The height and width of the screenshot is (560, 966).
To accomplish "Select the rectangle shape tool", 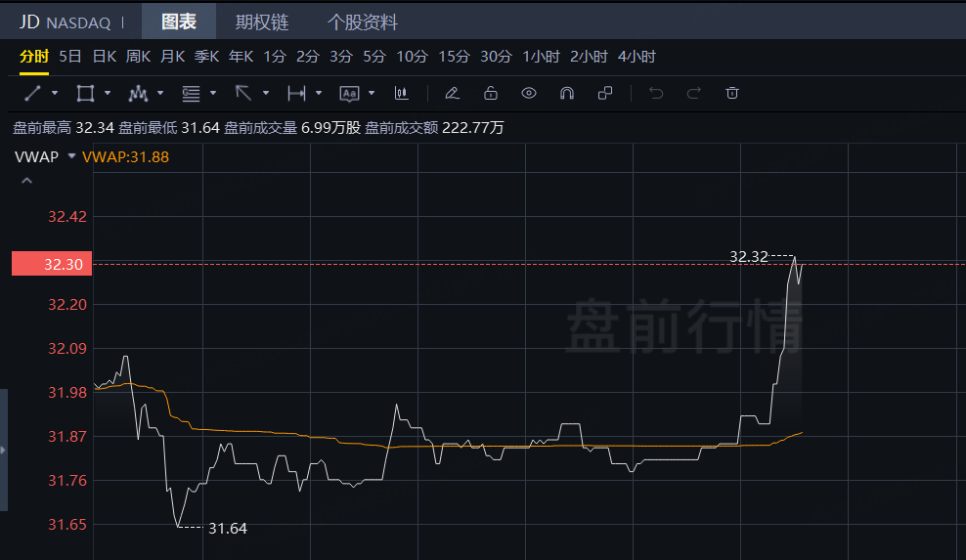I will tap(85, 93).
